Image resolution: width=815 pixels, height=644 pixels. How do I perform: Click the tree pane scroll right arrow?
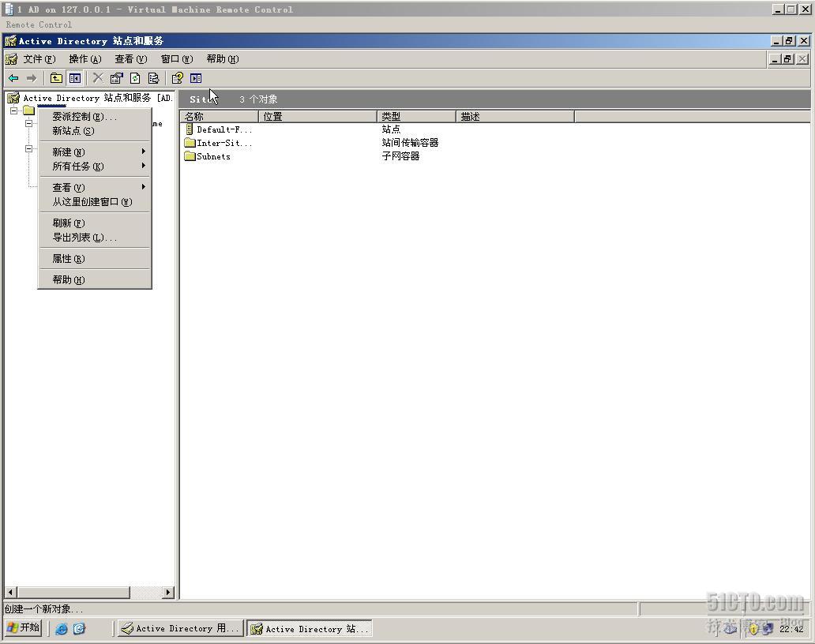[x=168, y=592]
